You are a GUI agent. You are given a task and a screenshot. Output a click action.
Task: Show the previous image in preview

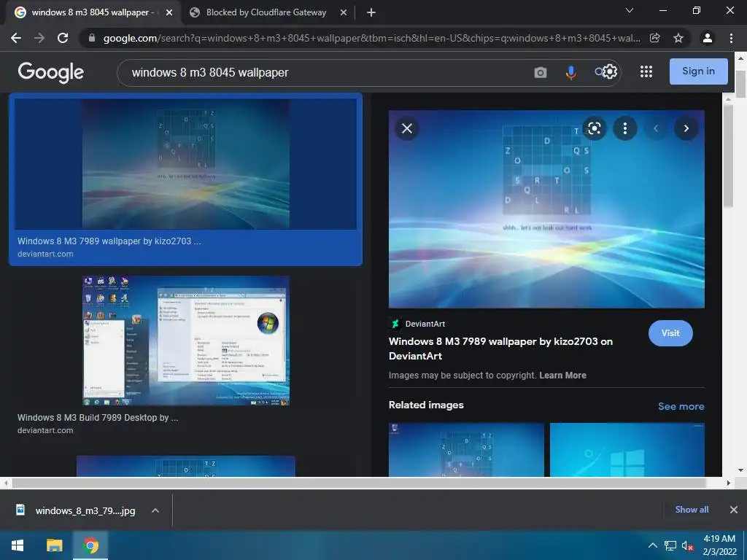click(656, 128)
